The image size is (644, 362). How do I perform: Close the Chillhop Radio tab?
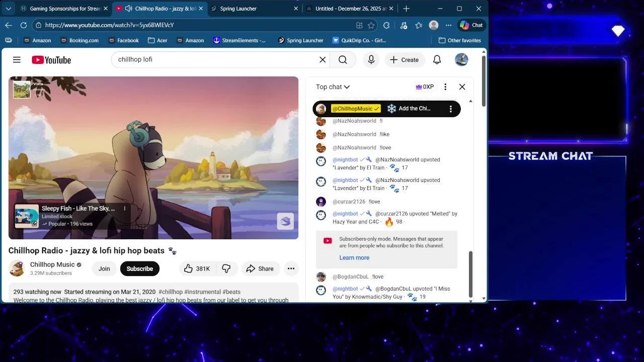(201, 9)
